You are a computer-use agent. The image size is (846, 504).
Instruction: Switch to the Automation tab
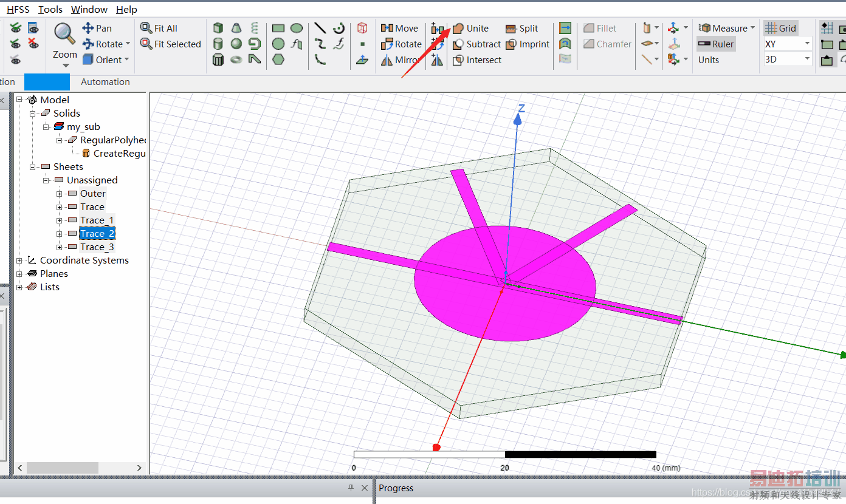pos(105,82)
